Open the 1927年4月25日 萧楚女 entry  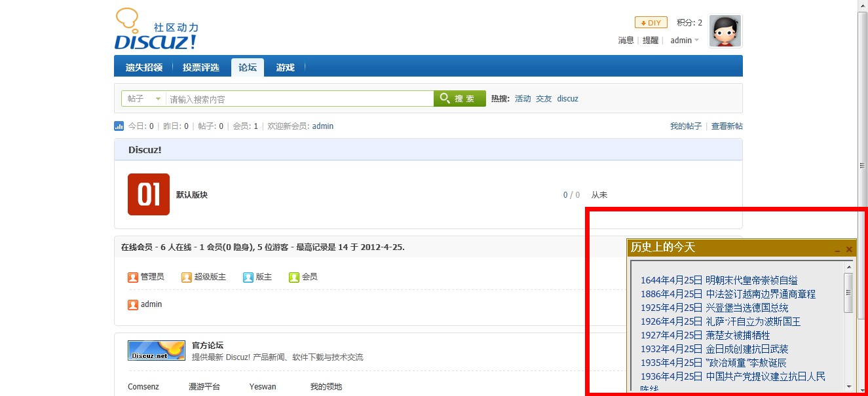(x=706, y=336)
